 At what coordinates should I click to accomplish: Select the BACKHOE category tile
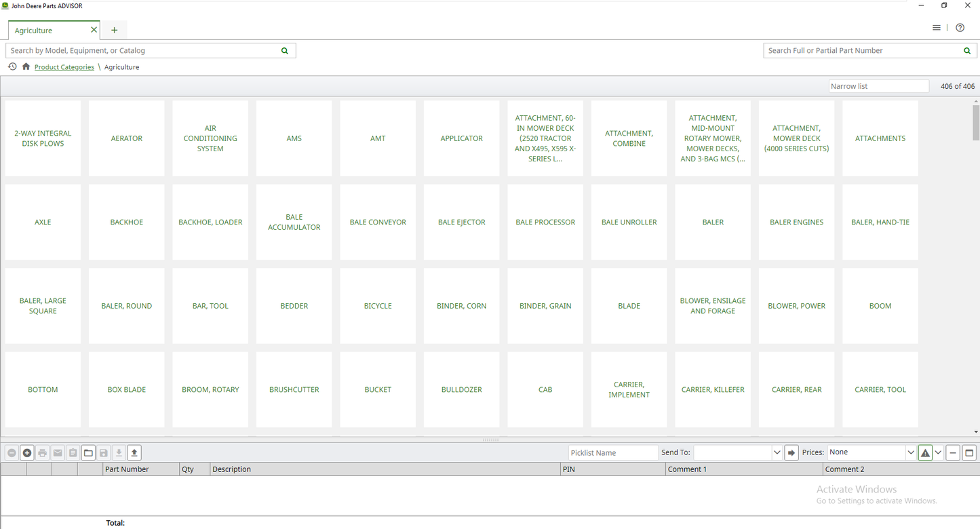(x=127, y=222)
